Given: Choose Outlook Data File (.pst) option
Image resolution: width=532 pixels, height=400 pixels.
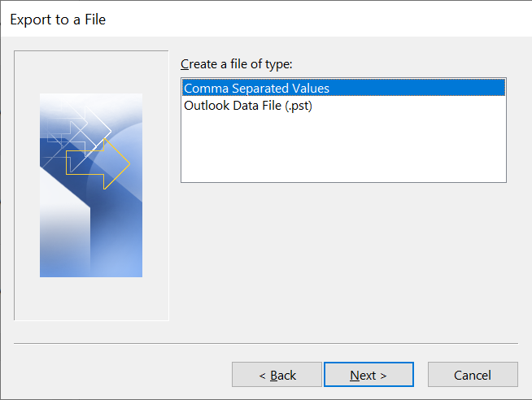Looking at the screenshot, I should point(248,106).
